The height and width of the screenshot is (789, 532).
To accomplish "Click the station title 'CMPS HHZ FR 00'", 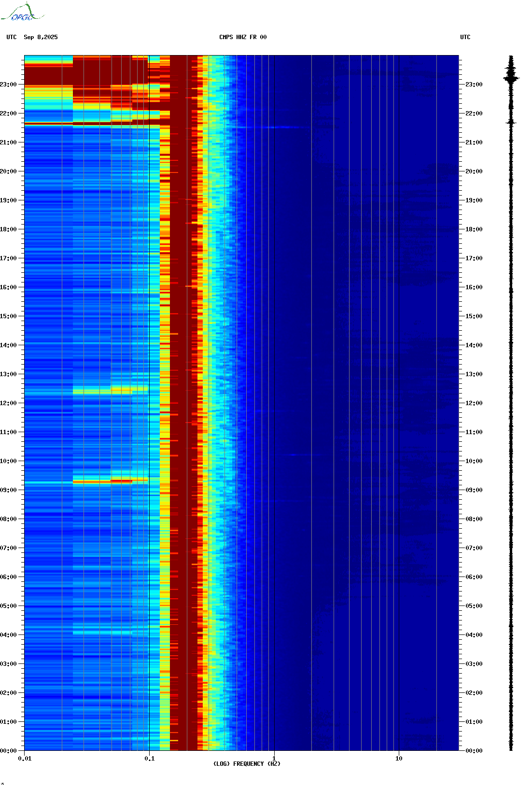I will 243,37.
